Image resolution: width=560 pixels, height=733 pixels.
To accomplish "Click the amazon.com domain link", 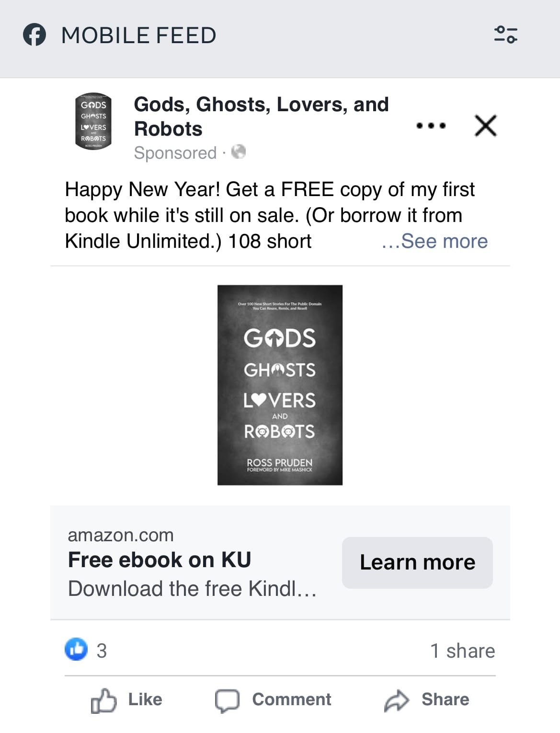I will click(x=121, y=535).
